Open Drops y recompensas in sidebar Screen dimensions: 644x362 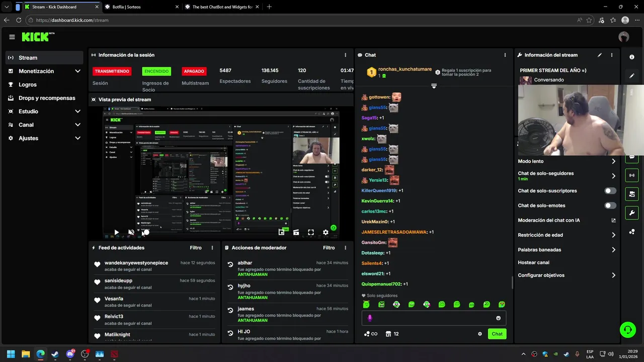coord(44,98)
